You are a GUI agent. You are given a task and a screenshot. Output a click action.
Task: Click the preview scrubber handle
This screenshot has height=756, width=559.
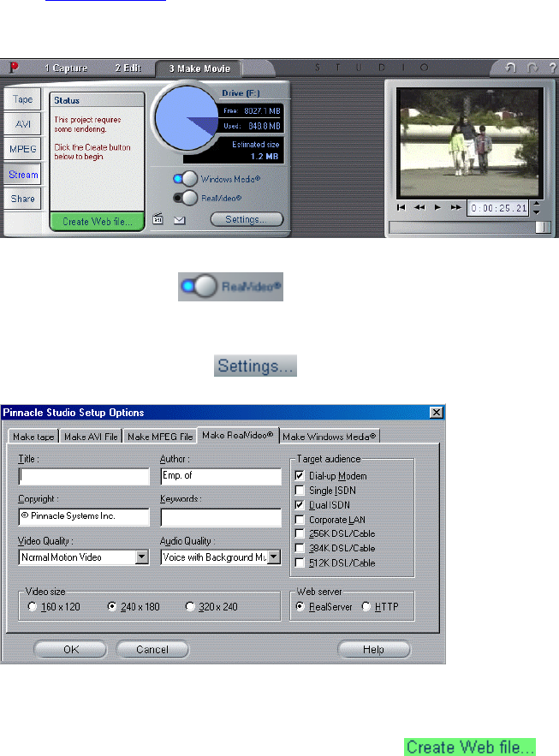(543, 227)
